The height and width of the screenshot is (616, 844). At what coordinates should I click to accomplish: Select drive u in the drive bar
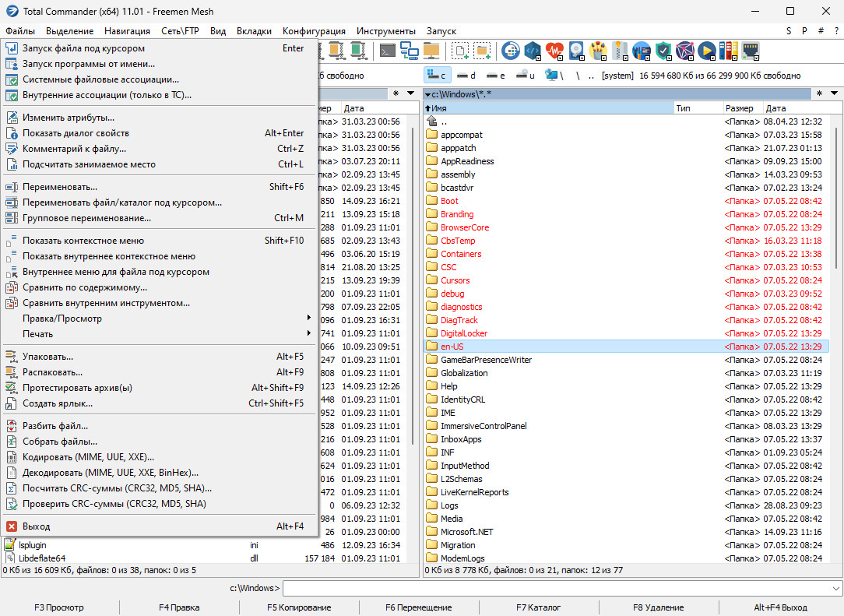point(526,76)
